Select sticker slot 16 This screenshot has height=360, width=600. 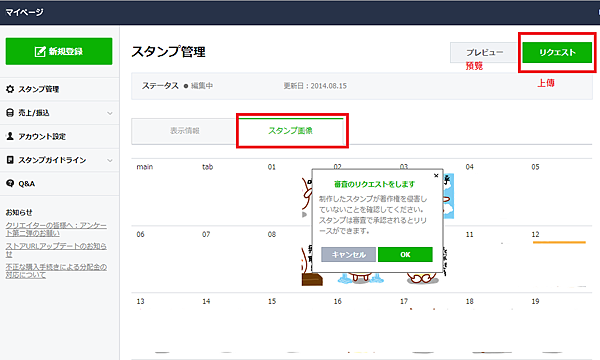click(x=361, y=326)
